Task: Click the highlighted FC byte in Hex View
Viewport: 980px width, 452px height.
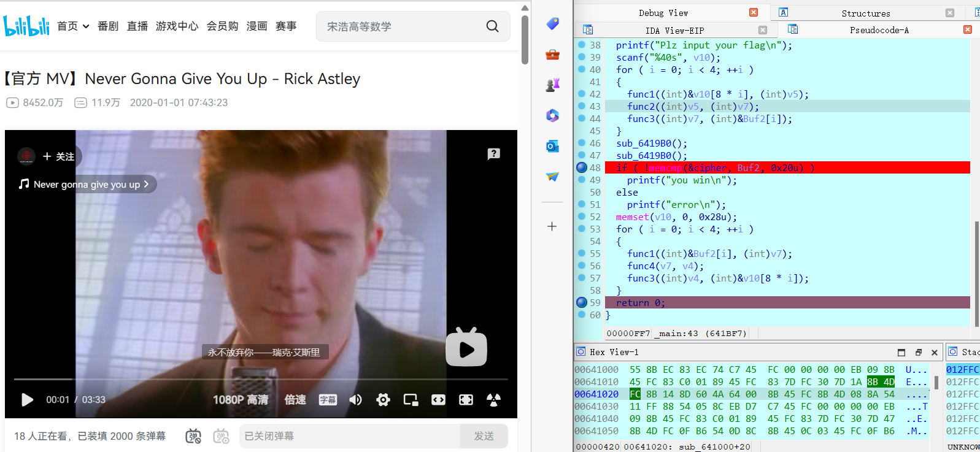Action: (635, 394)
